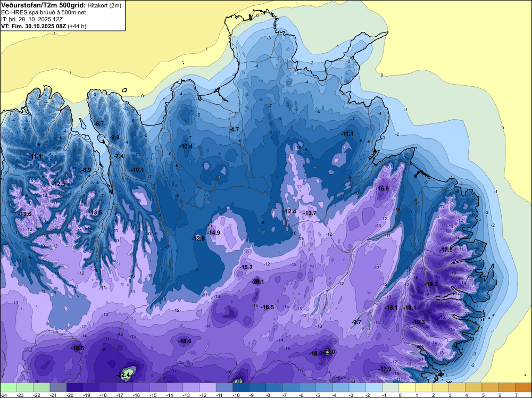Click the temperature value -12.8
Screen dimensions: 532x398
coord(198,238)
